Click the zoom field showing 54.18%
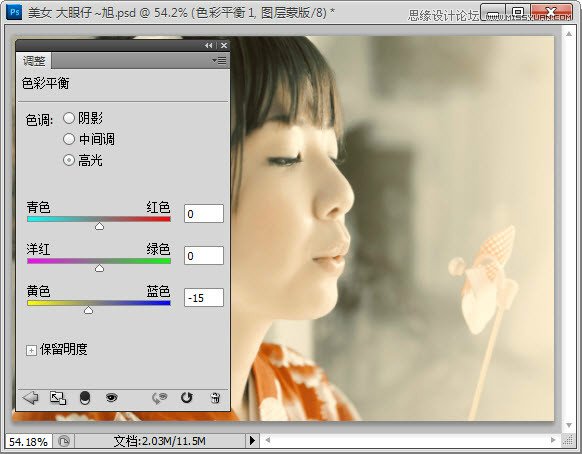Viewport: 582px width, 454px height. tap(29, 441)
